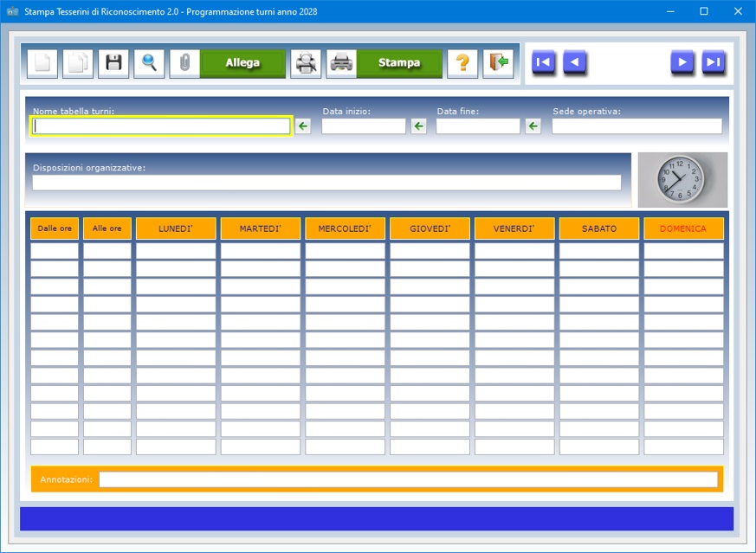This screenshot has height=553, width=756.
Task: Click into the Data inizio field
Action: click(x=364, y=126)
